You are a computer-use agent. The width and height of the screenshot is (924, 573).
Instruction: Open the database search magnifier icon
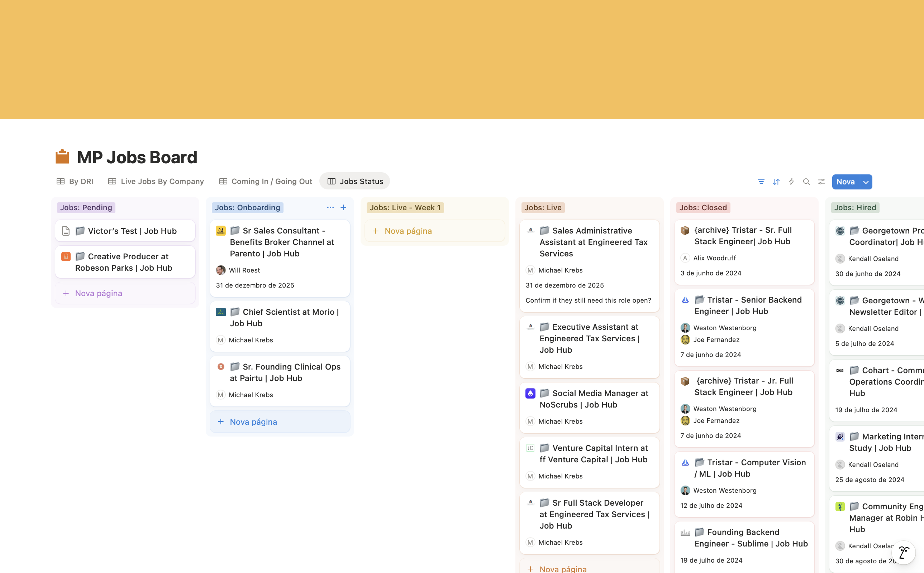(x=806, y=182)
